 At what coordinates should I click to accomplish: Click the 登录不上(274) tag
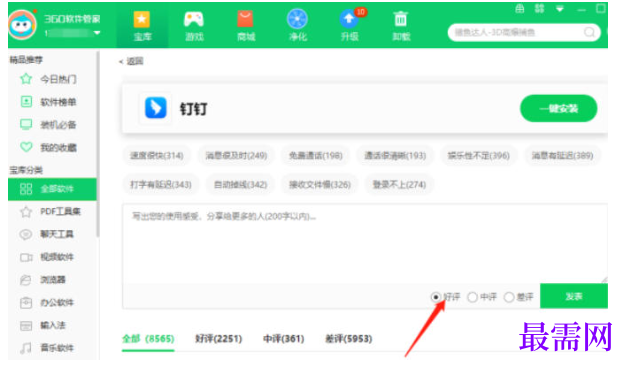(399, 184)
